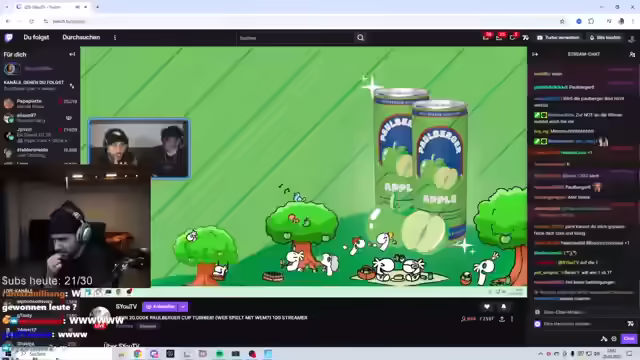Open the stream more options dots

coord(512,319)
